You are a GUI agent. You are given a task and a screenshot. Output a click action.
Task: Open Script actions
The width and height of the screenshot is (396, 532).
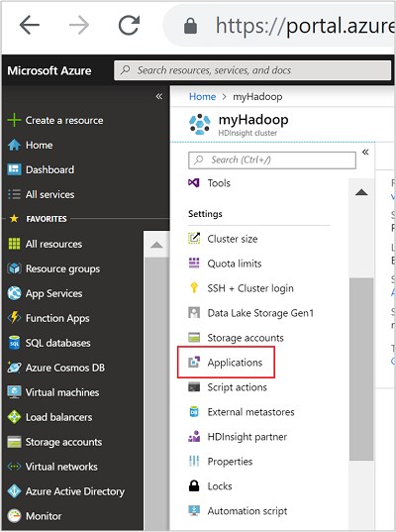238,387
